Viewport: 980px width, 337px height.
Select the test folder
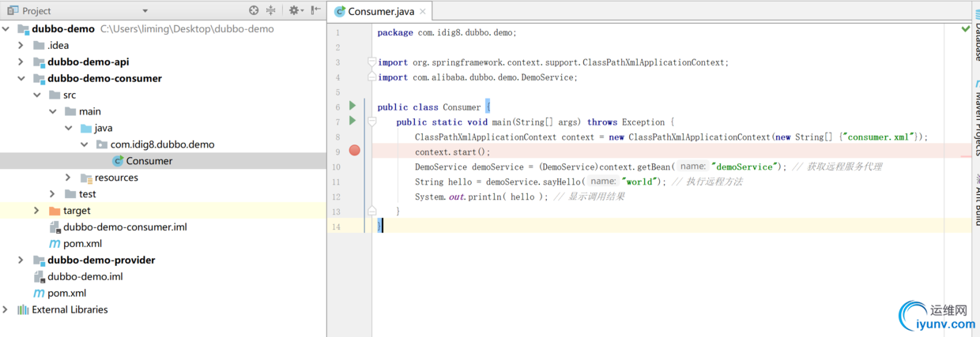click(88, 194)
